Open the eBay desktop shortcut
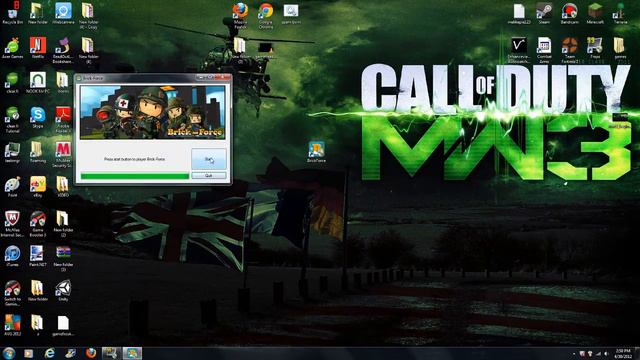 pyautogui.click(x=38, y=187)
